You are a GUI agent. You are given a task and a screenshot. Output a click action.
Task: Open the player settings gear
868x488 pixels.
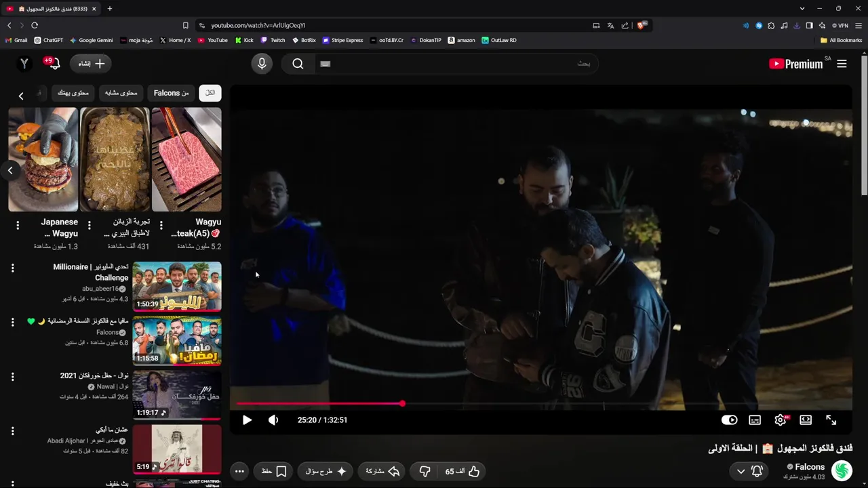click(781, 420)
